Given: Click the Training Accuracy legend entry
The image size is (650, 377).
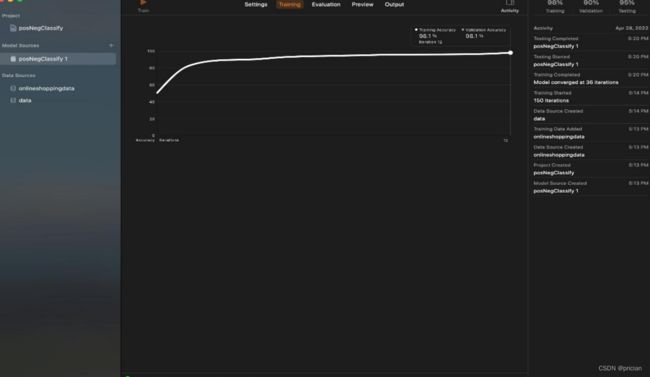Looking at the screenshot, I should tap(435, 30).
